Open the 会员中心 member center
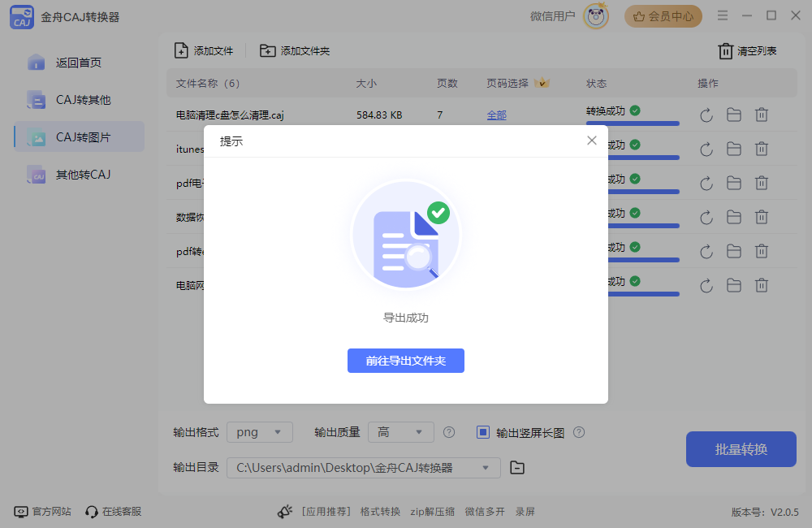Image resolution: width=812 pixels, height=528 pixels. [663, 16]
